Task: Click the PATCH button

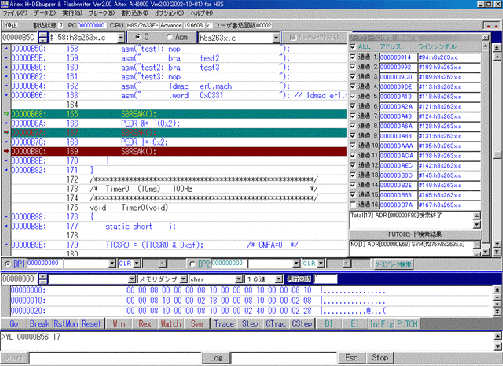Action: click(407, 324)
